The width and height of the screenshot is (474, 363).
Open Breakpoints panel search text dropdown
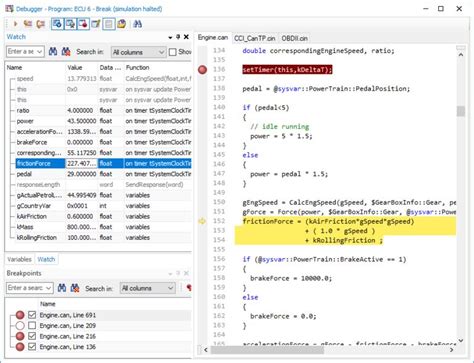click(48, 288)
